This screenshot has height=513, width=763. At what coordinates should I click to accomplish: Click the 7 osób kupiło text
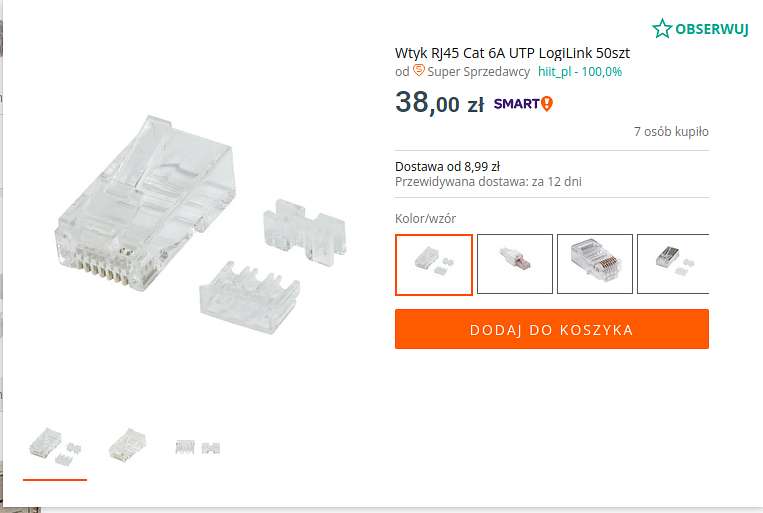coord(671,131)
